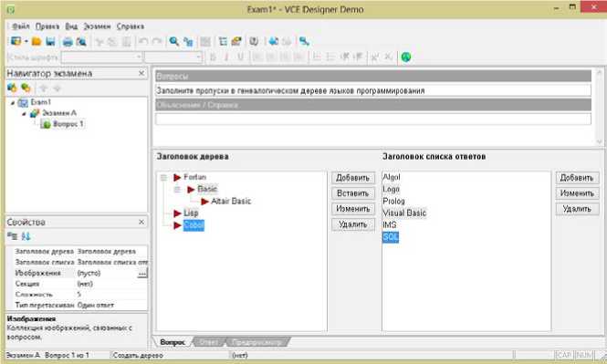Open the New exam icon's dropdown arrow
This screenshot has height=364, width=607.
pos(26,41)
